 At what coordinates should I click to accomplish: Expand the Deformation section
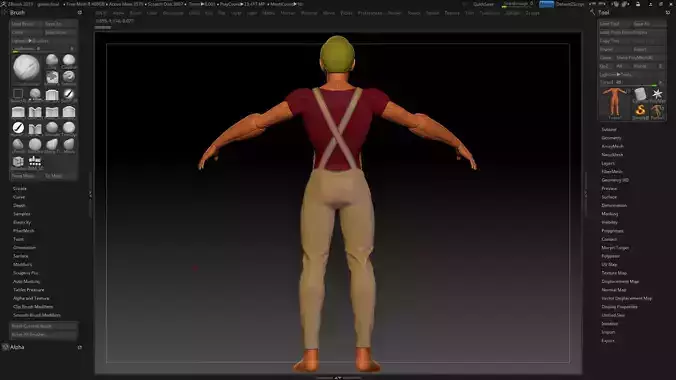614,206
